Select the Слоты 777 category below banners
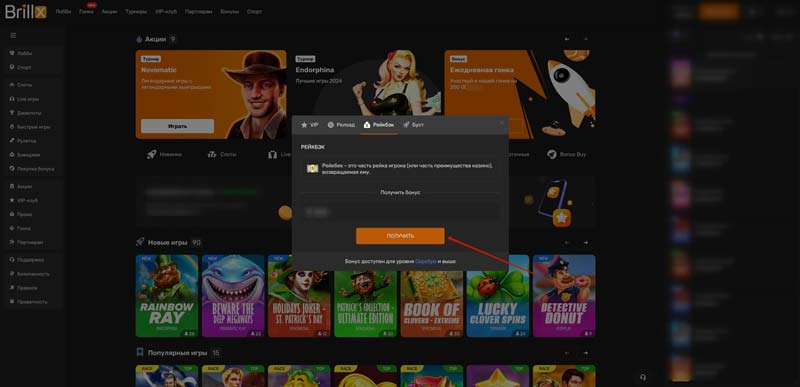 tap(222, 154)
